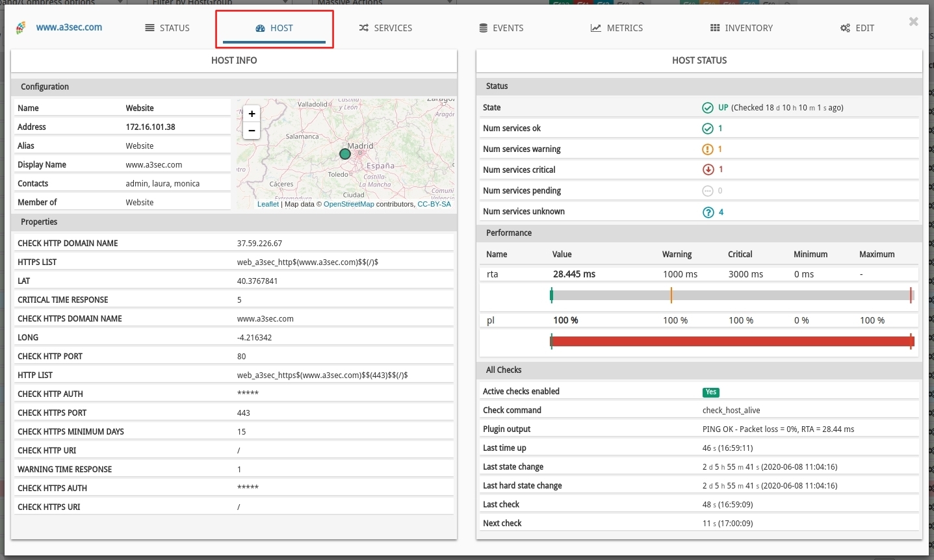Click the CHECK HTTP PORT value 80
This screenshot has width=934, height=560.
(241, 357)
